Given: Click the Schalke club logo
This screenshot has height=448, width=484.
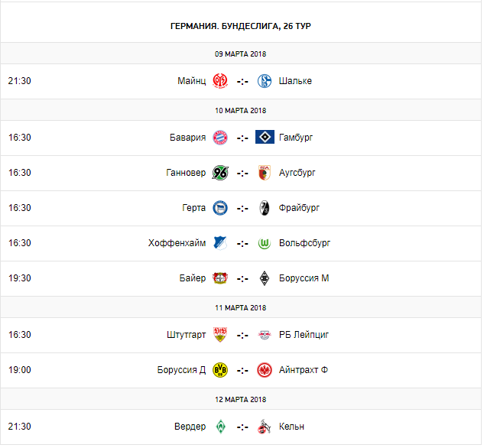Looking at the screenshot, I should 265,81.
